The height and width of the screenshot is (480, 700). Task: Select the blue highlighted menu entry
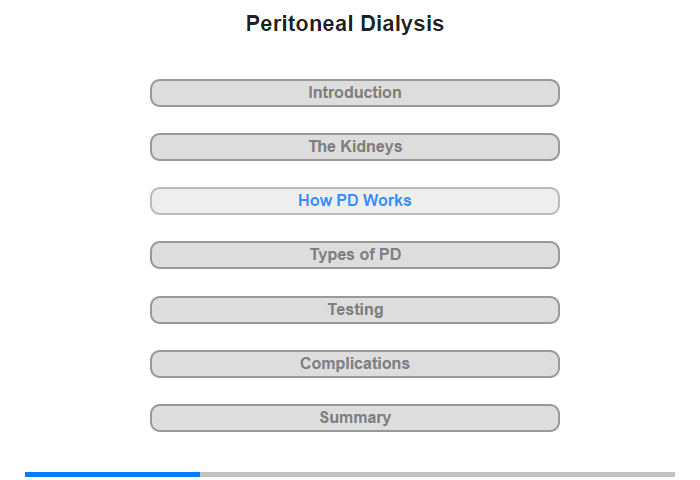[x=354, y=201]
